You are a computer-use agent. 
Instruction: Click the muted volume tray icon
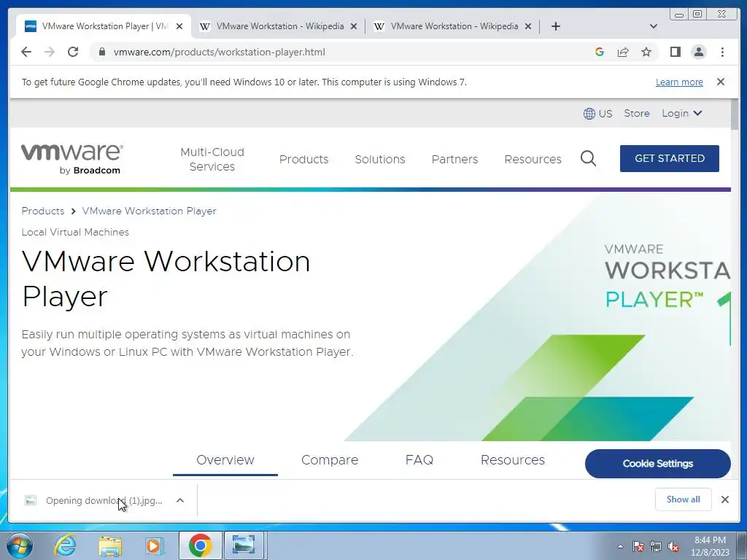point(673,546)
